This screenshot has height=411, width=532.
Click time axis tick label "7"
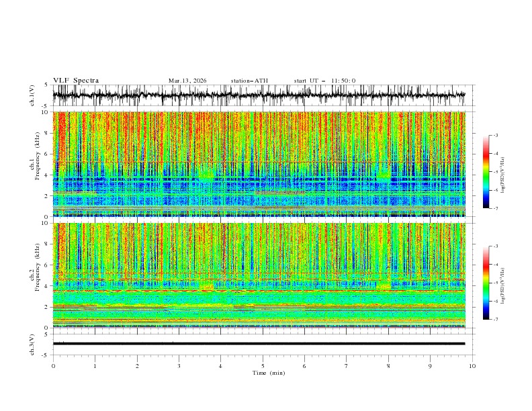coord(347,366)
